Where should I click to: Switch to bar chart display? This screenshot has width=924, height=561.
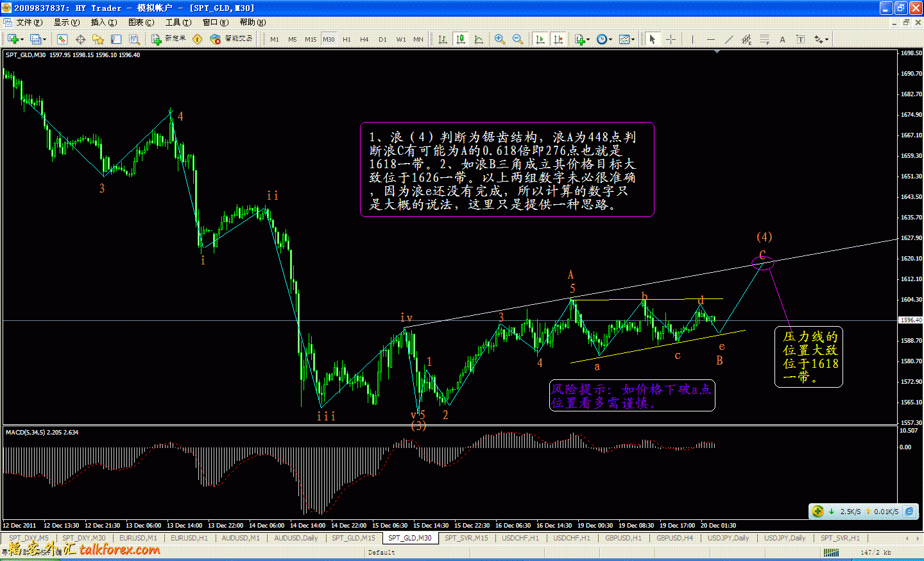coord(443,39)
